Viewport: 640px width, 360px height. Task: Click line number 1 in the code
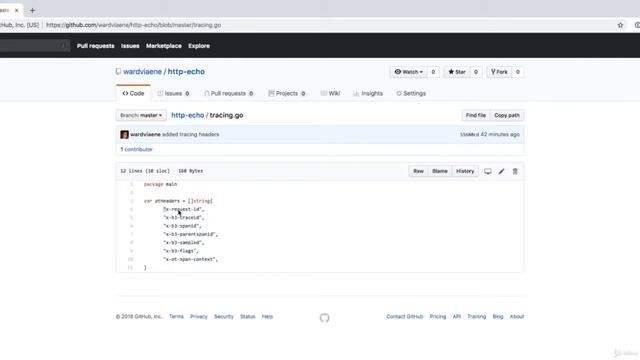pyautogui.click(x=131, y=184)
